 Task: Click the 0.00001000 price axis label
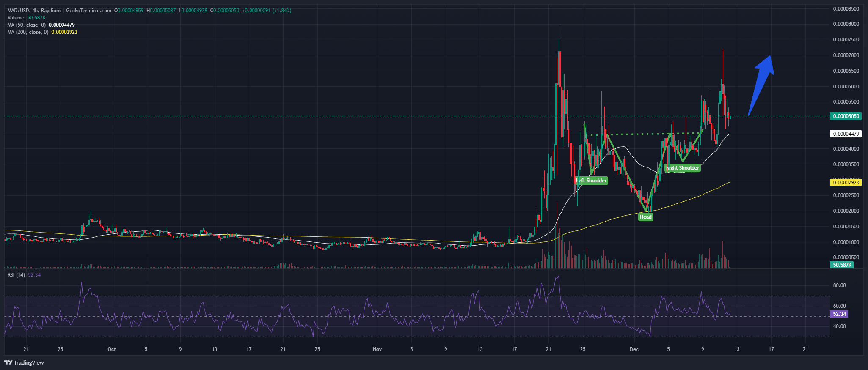[x=846, y=242]
